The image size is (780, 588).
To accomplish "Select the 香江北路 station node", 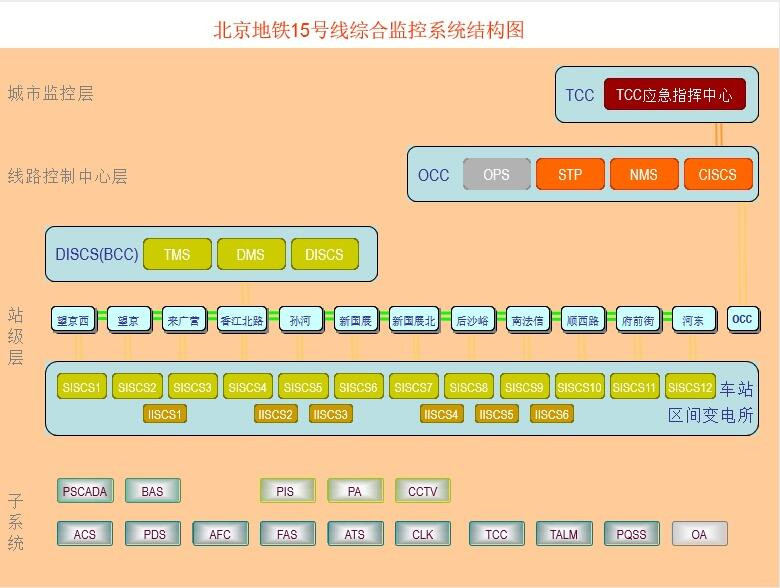I will [242, 320].
